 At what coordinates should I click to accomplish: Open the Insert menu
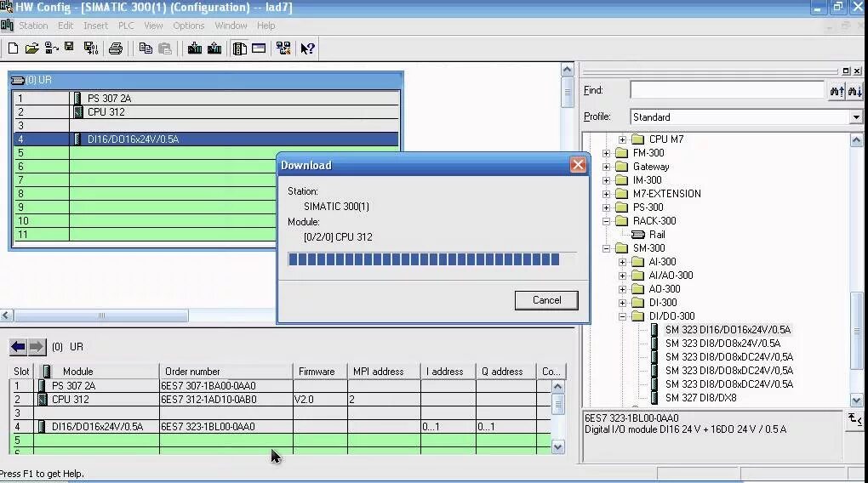(96, 26)
